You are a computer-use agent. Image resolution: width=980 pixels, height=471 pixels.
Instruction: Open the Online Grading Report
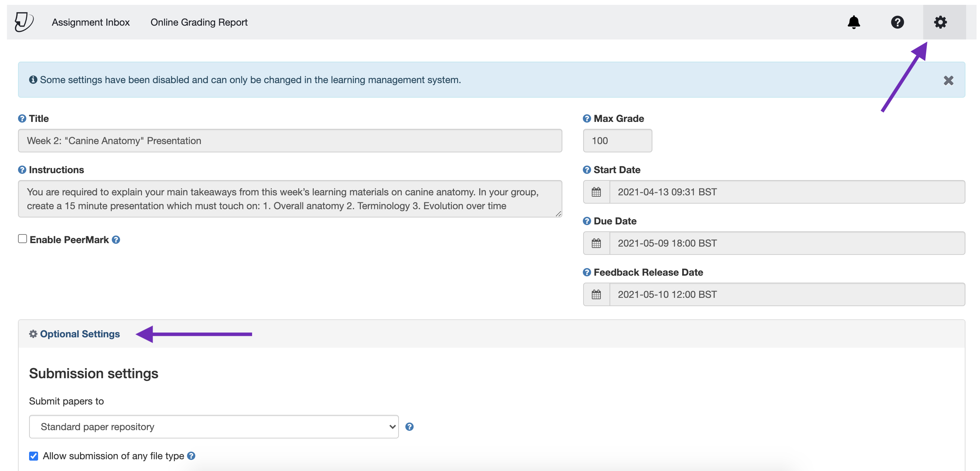pos(199,22)
